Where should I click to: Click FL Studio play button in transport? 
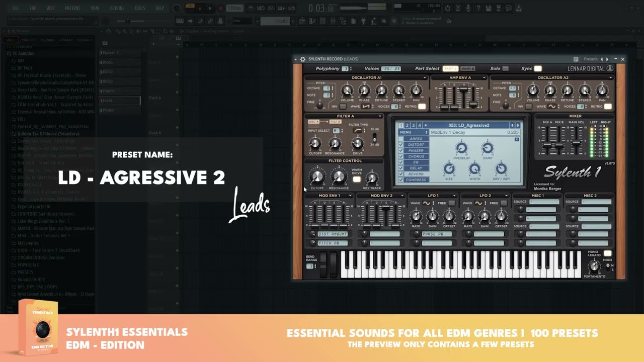[200, 8]
